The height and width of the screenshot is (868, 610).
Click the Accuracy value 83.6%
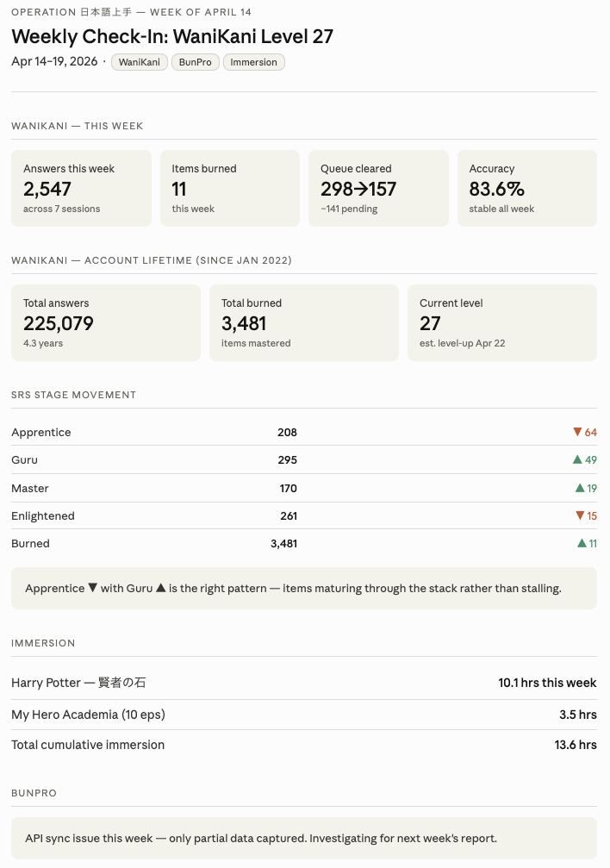pos(496,190)
